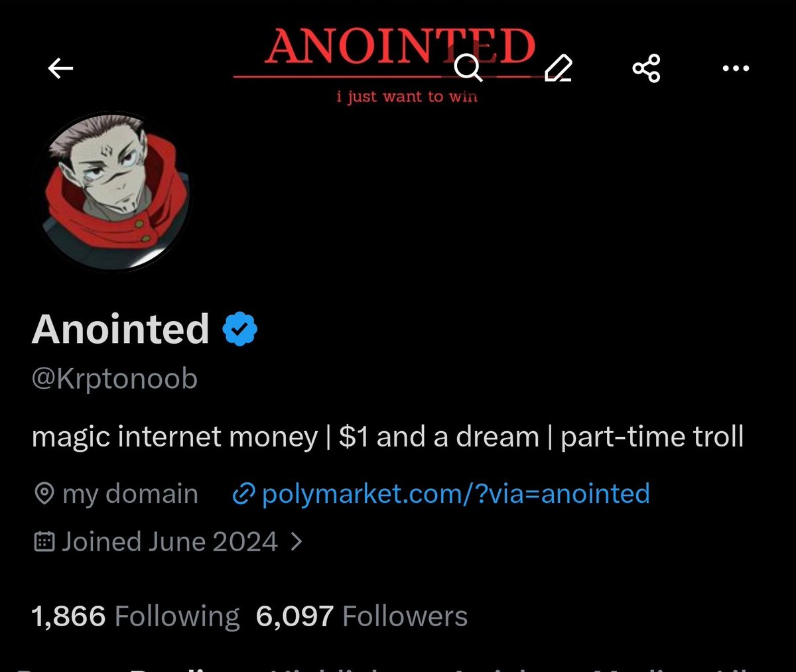
Task: View the 6,097 Followers list
Action: pos(362,616)
